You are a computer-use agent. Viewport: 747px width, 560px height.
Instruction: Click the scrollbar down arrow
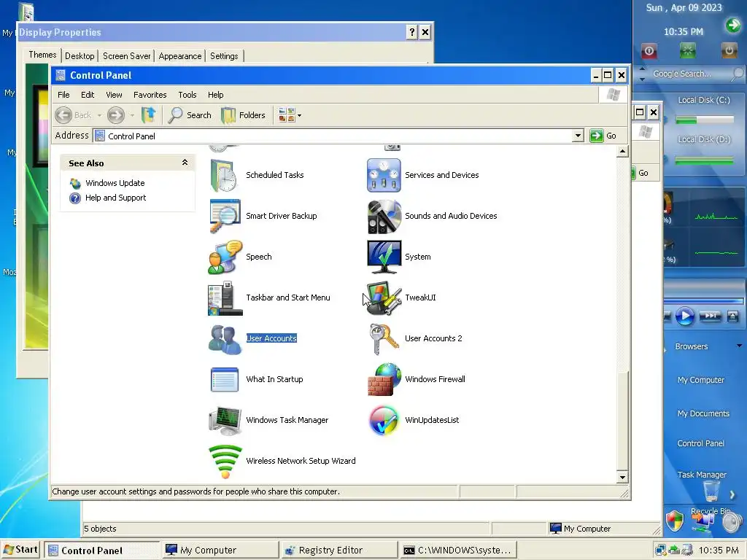pos(622,477)
